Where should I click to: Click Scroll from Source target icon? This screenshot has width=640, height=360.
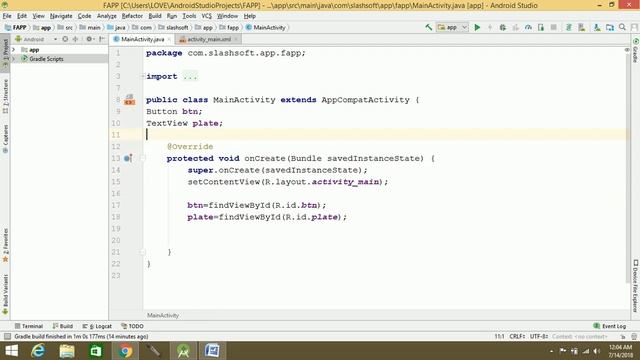pyautogui.click(x=65, y=39)
